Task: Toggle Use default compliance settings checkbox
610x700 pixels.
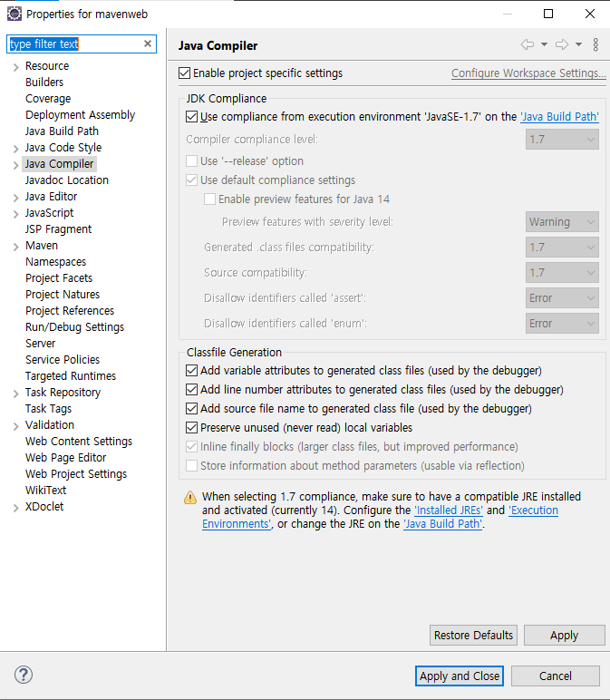Action: [x=191, y=180]
